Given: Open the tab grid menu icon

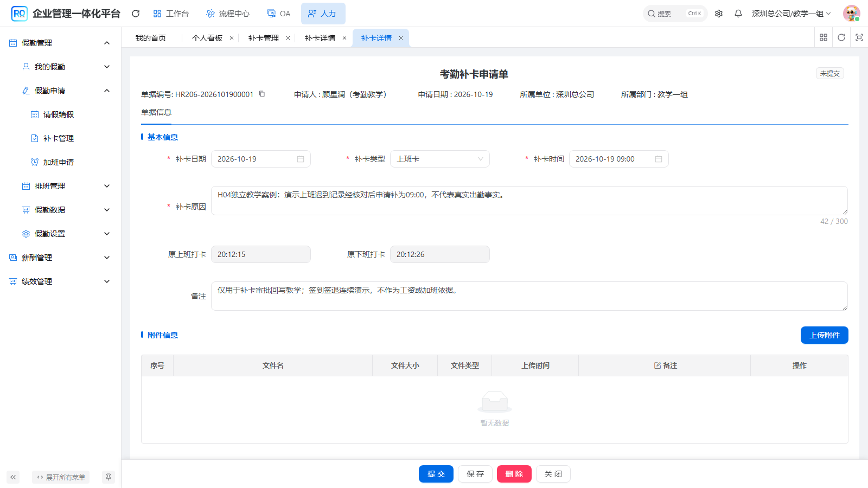Looking at the screenshot, I should click(x=824, y=37).
